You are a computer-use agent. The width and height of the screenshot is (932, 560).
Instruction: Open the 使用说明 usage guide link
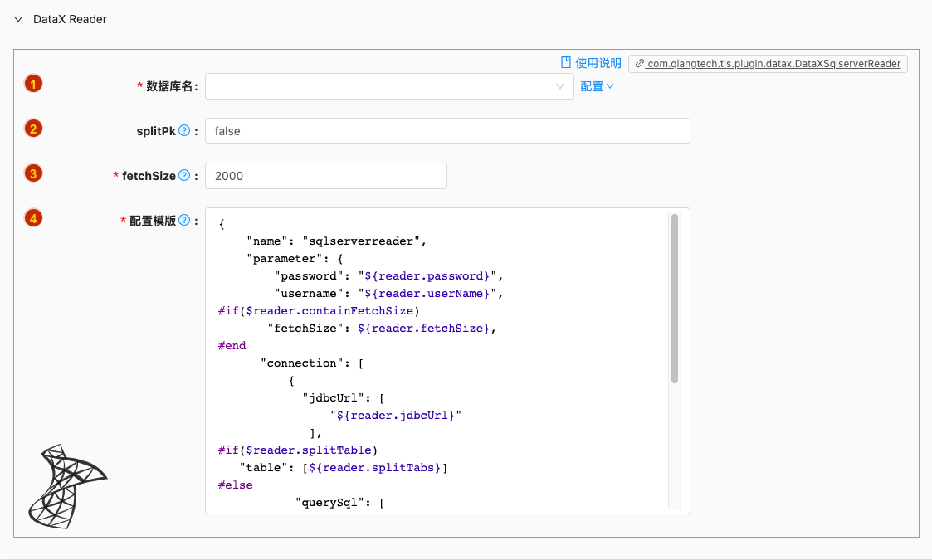(x=598, y=63)
